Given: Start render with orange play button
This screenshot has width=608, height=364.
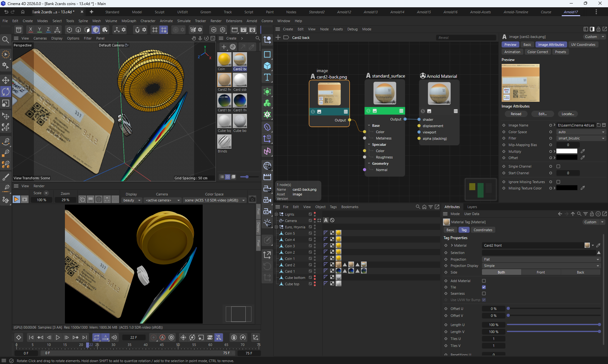Looking at the screenshot, I should 16,199.
